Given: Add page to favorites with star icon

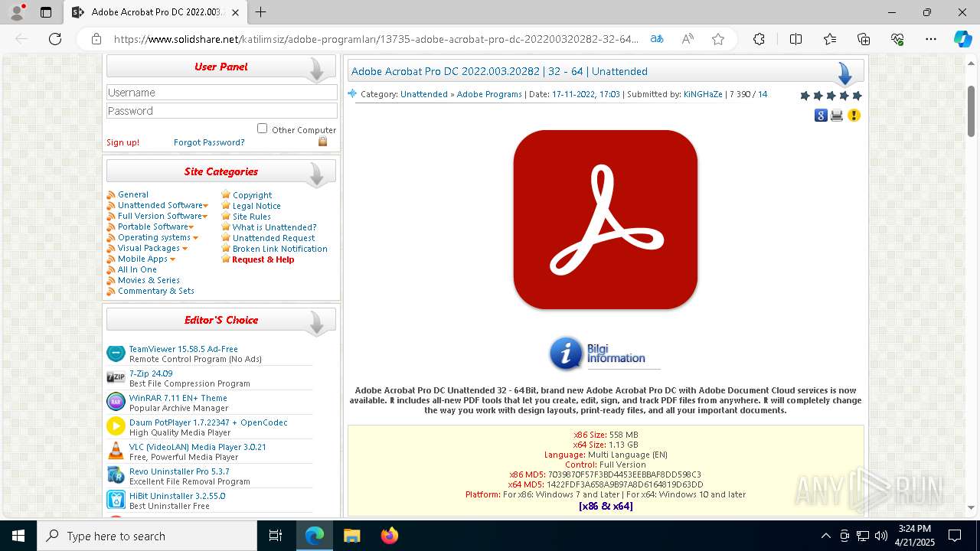Looking at the screenshot, I should coord(718,39).
